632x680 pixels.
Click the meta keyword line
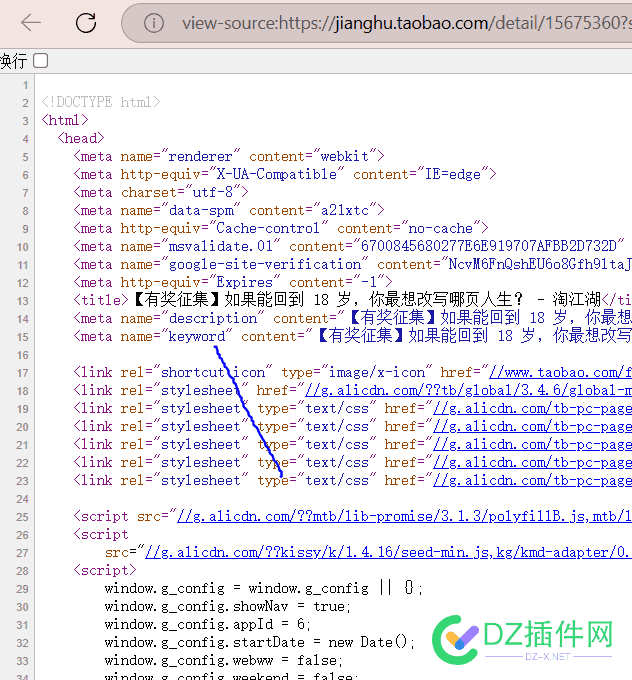click(352, 336)
